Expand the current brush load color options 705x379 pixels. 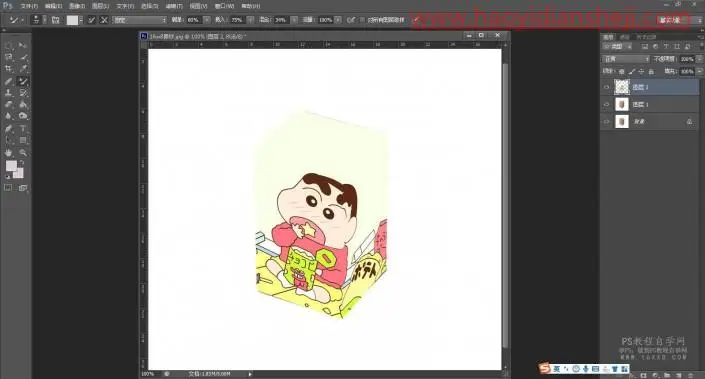point(81,20)
